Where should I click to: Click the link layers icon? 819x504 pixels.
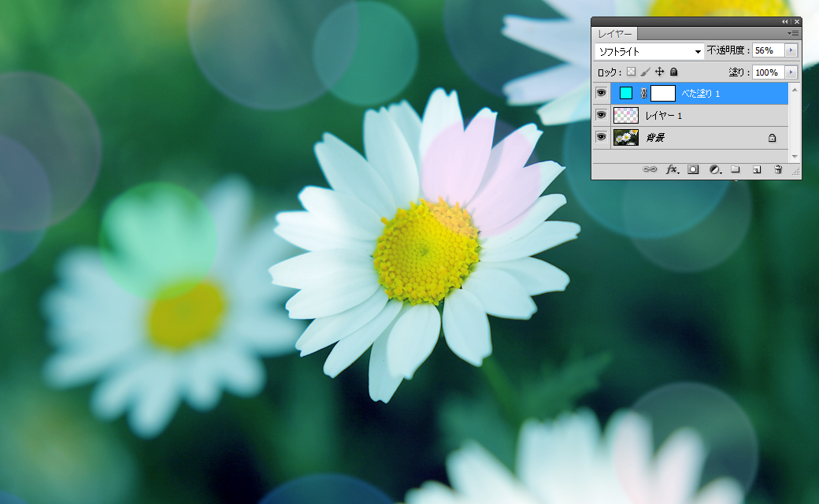[x=649, y=169]
